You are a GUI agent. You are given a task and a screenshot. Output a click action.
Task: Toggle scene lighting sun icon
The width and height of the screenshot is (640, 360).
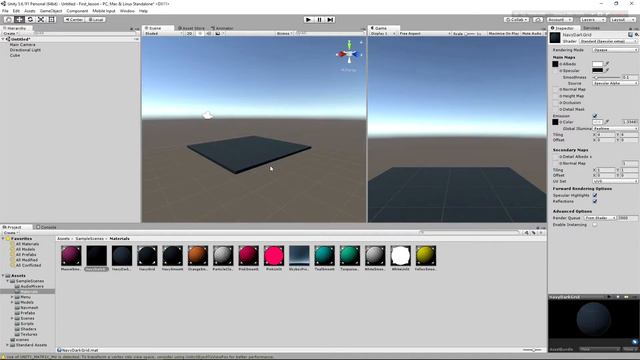tap(200, 33)
